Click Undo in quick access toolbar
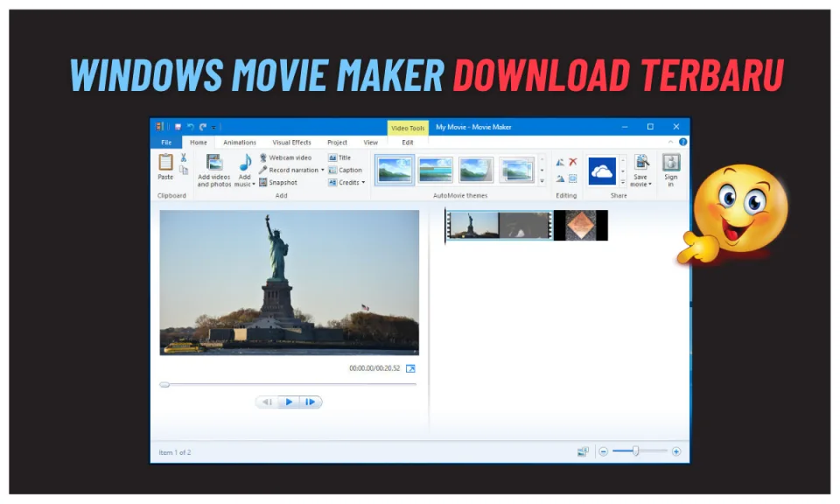Screen dimensions: 840x504 click(x=190, y=127)
